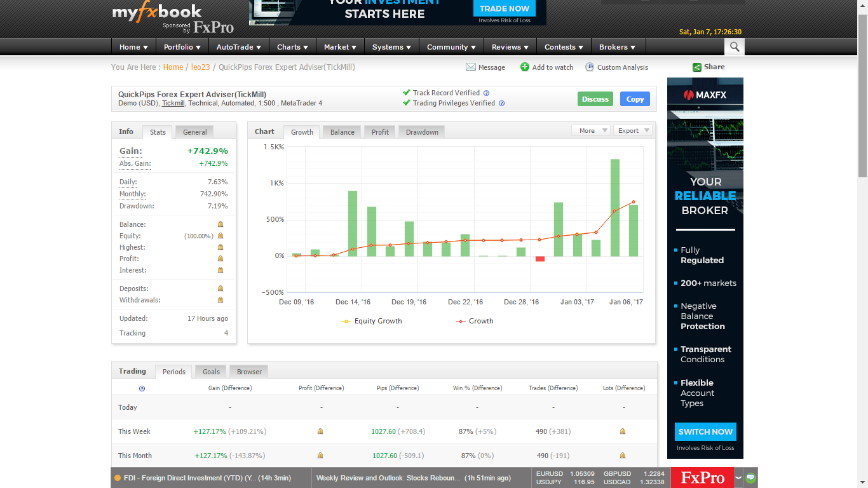Click the lock icon in Deposits row
This screenshot has height=488, width=868.
pos(220,288)
